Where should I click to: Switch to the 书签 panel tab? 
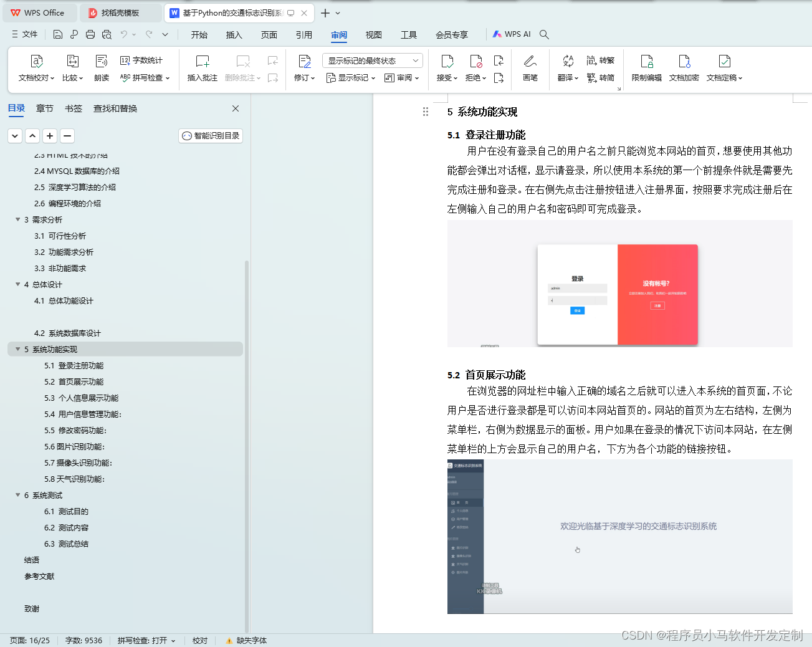click(73, 108)
